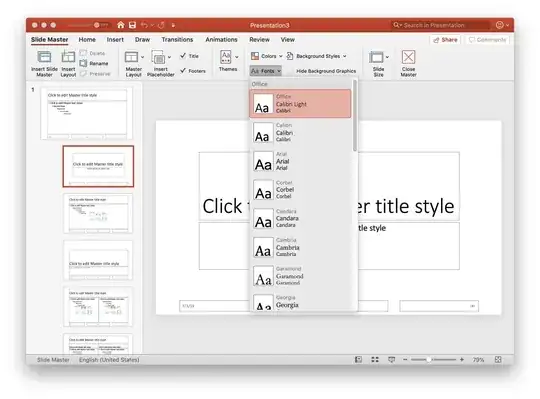
Task: Rename the selected layout
Action: [94, 63]
